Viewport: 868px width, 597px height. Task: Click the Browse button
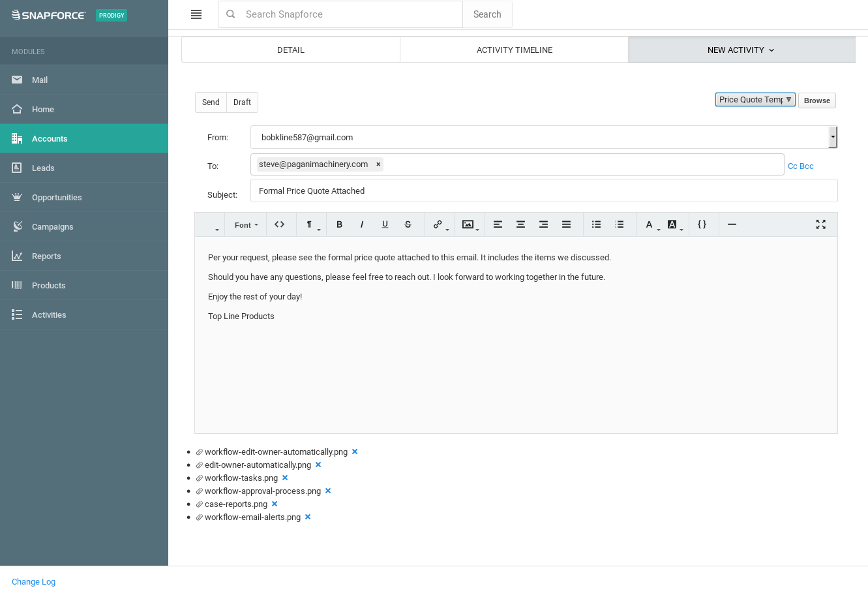[x=817, y=100]
